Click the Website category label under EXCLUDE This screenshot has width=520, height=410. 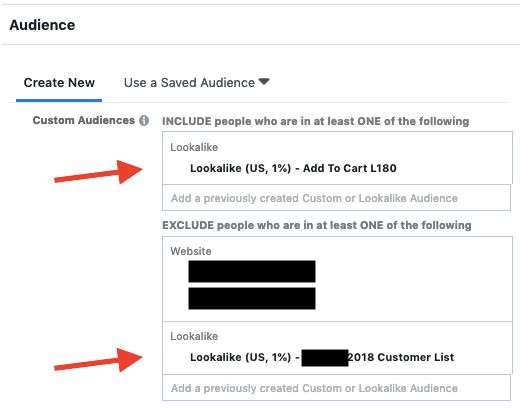click(x=191, y=251)
